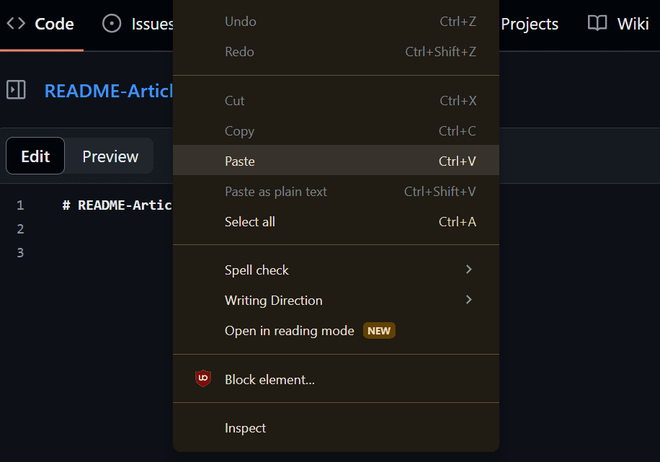Click the README-Article file name link
The width and height of the screenshot is (660, 462).
(x=108, y=91)
